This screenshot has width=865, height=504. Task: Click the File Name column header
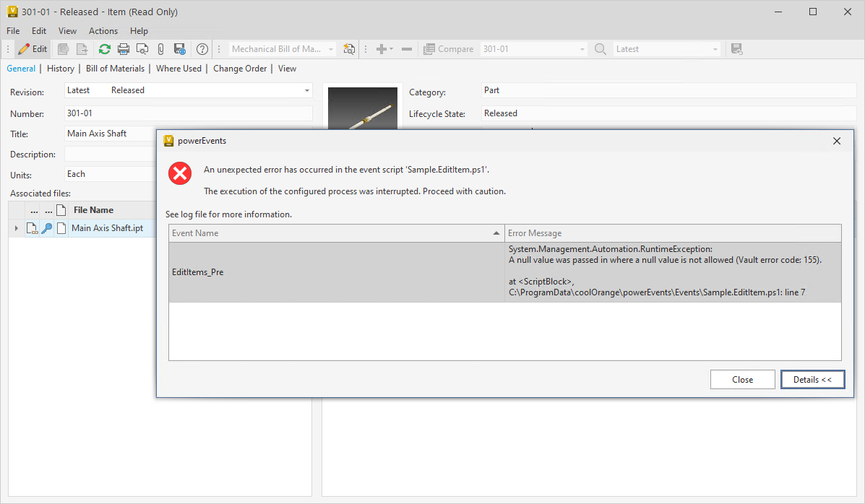tap(112, 210)
